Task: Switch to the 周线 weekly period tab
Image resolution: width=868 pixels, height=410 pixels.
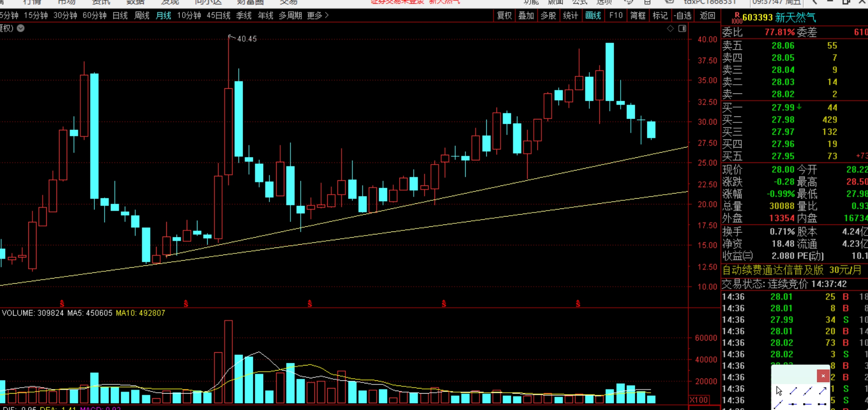Action: (142, 16)
